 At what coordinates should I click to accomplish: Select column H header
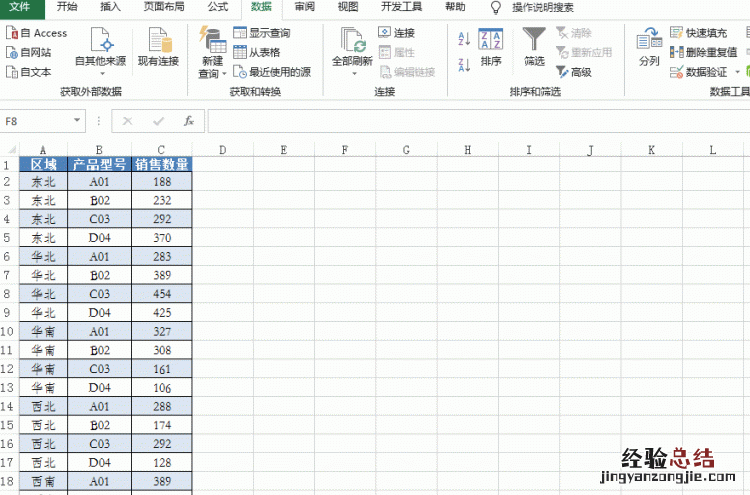tap(467, 150)
